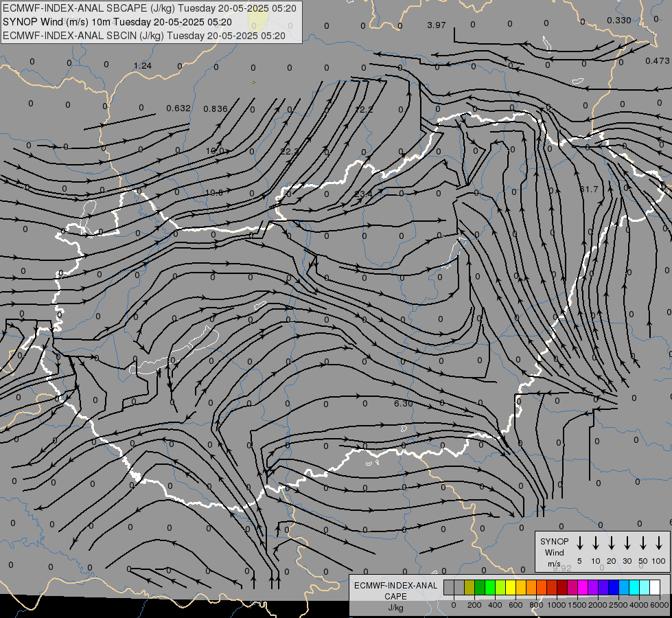Viewport: 672px width, 618px height.
Task: Click the 3.97 value on the map
Action: click(x=437, y=25)
